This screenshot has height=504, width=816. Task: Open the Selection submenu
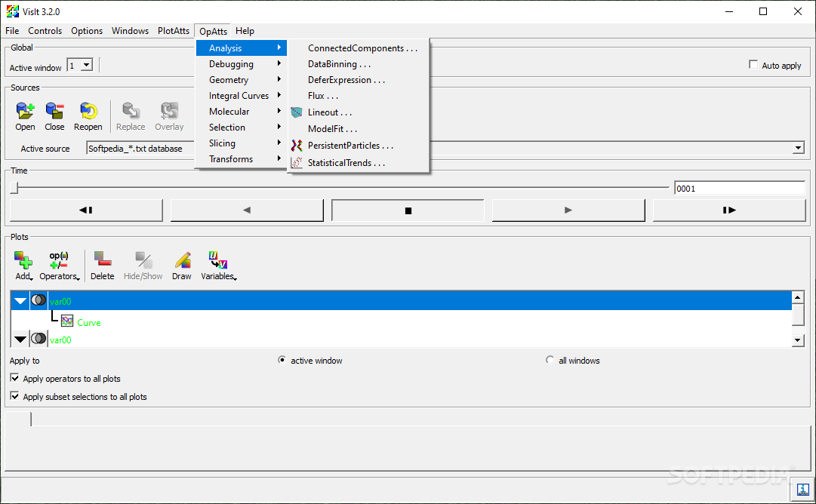pos(242,128)
